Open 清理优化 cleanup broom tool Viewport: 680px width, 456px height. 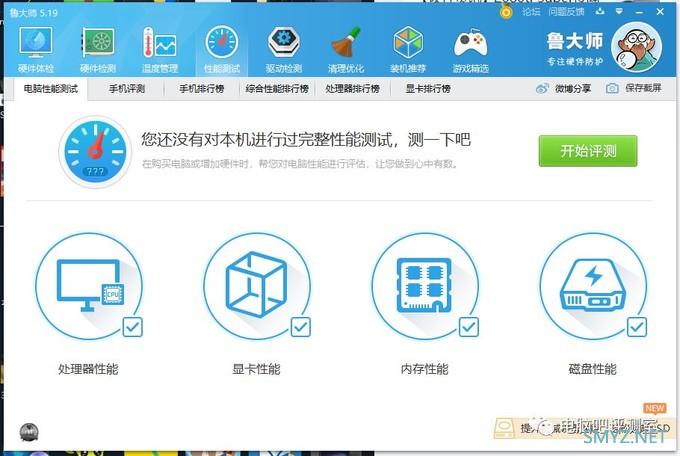[346, 49]
